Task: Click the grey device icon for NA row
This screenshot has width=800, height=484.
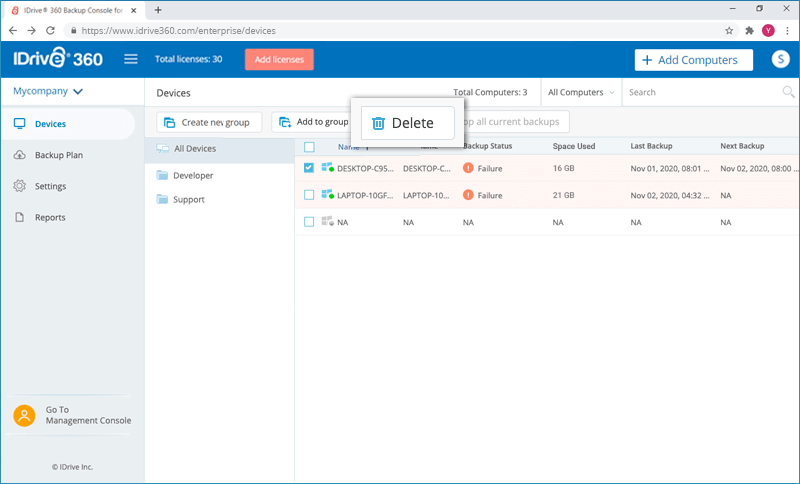Action: click(x=328, y=221)
